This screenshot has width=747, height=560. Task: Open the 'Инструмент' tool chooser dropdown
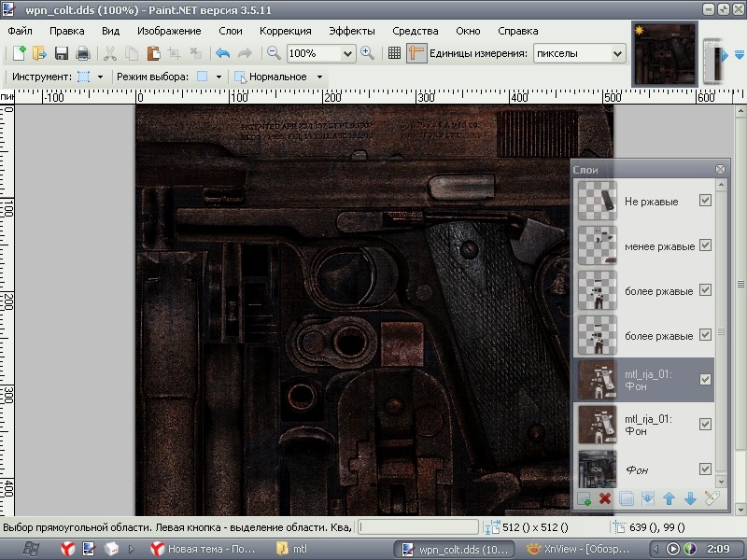[100, 77]
